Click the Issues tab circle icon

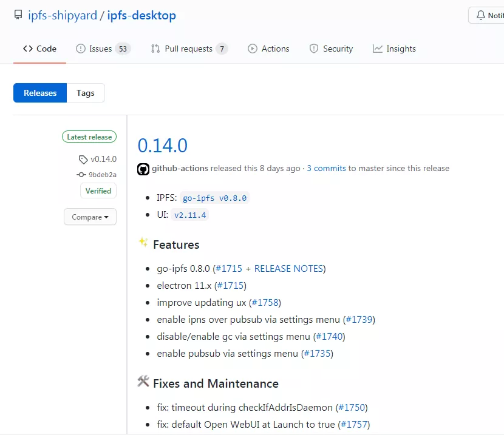click(81, 49)
